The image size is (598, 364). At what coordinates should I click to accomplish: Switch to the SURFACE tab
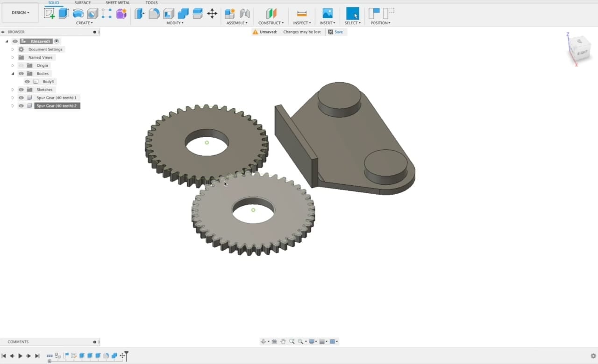point(83,3)
